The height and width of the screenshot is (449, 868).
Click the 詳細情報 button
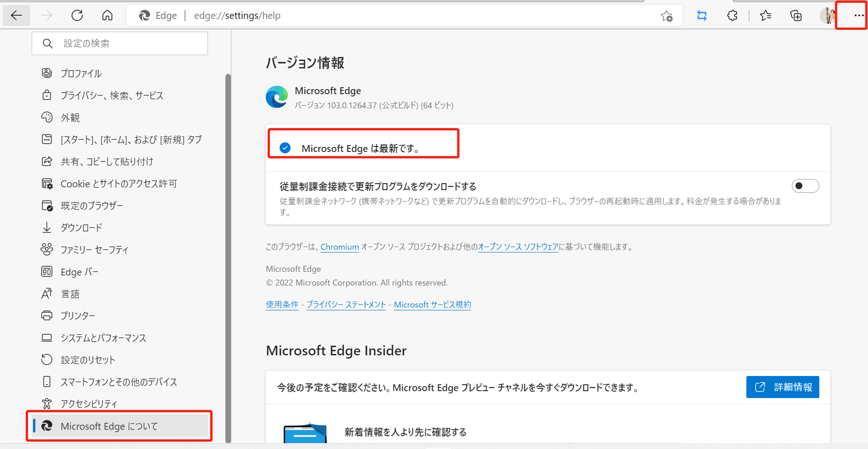[x=783, y=387]
